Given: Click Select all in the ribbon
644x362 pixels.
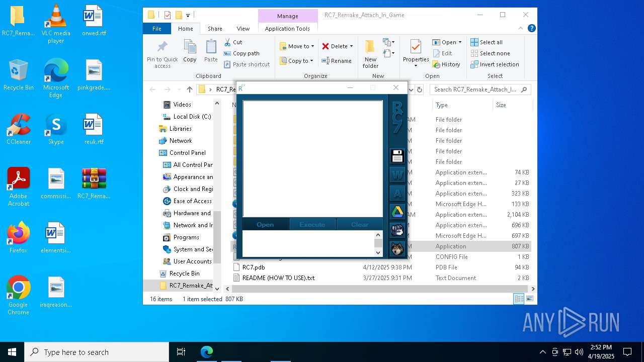Looking at the screenshot, I should coord(487,42).
